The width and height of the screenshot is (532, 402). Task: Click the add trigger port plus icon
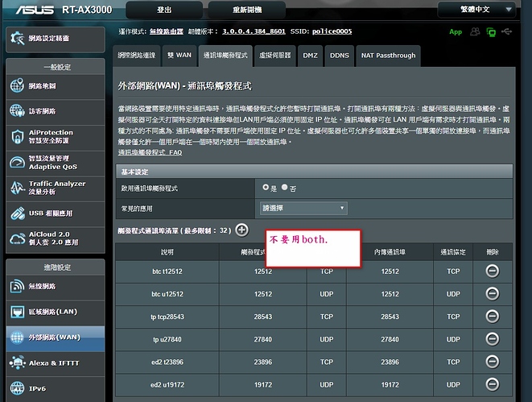click(x=242, y=230)
